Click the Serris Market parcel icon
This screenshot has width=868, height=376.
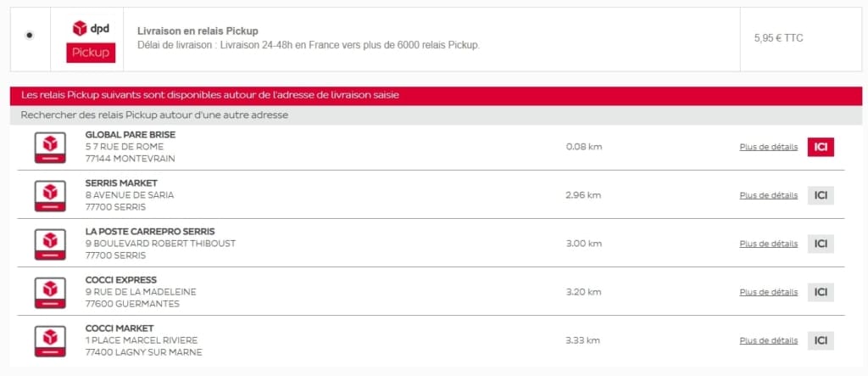coord(50,196)
